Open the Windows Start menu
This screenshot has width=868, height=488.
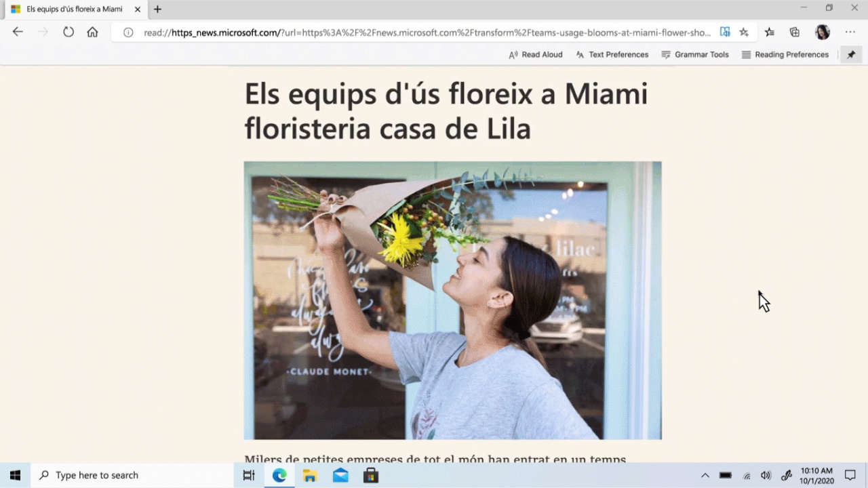(16, 475)
